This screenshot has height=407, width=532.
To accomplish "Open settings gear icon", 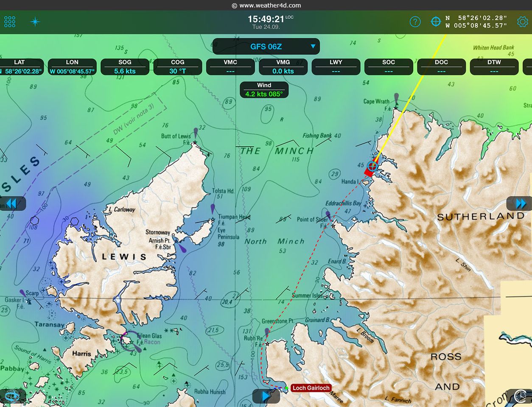I will coord(522,22).
